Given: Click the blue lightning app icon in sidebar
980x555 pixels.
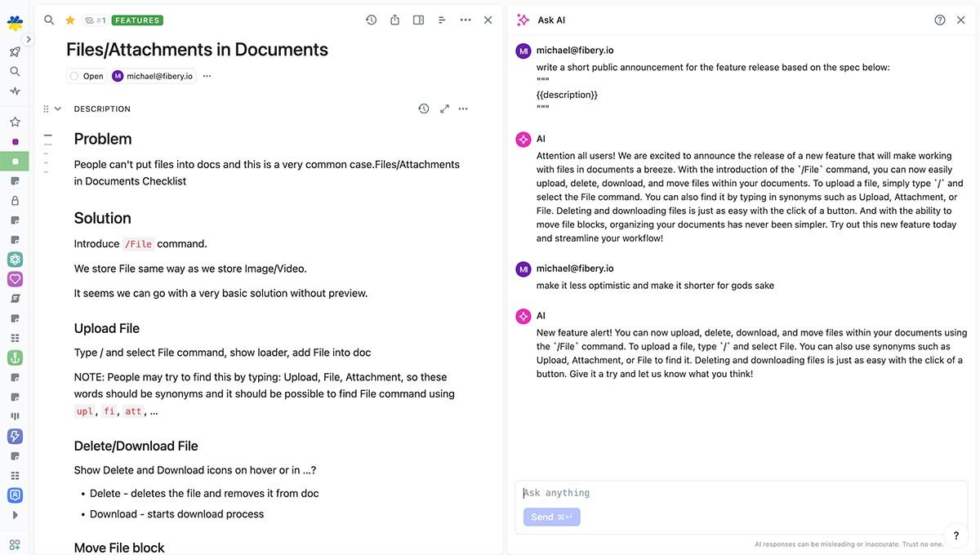Looking at the screenshot, I should (15, 436).
